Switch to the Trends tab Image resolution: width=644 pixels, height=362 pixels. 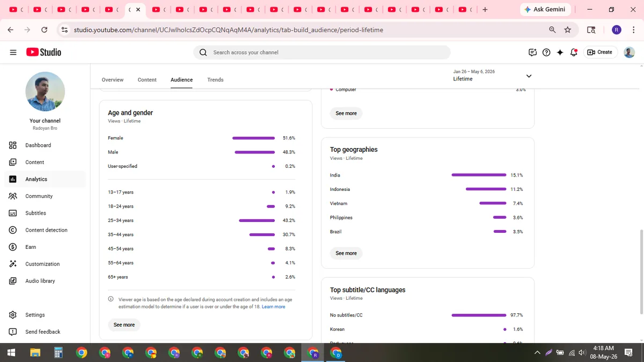pos(215,80)
